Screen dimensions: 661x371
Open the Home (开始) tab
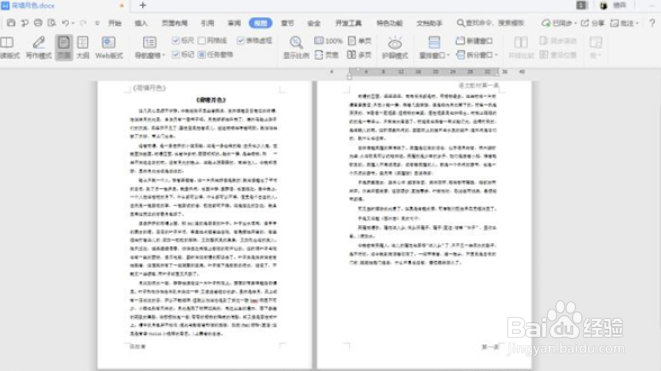115,23
